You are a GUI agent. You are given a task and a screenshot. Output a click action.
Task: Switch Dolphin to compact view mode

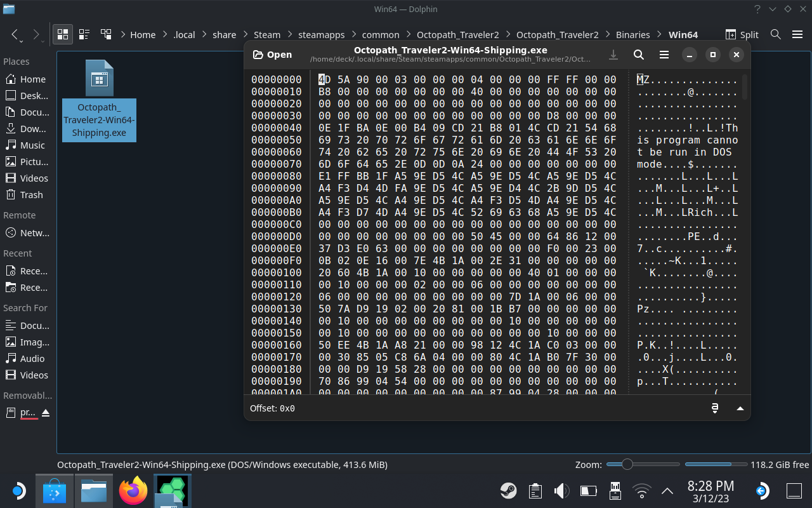pyautogui.click(x=84, y=34)
